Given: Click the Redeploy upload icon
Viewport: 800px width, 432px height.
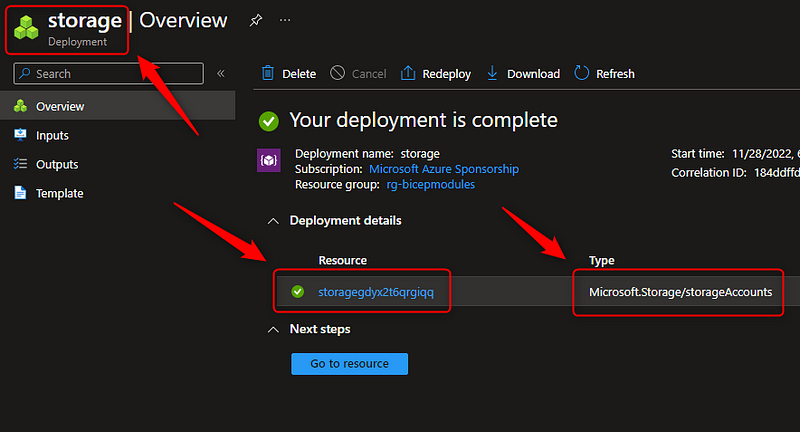Looking at the screenshot, I should pos(408,73).
